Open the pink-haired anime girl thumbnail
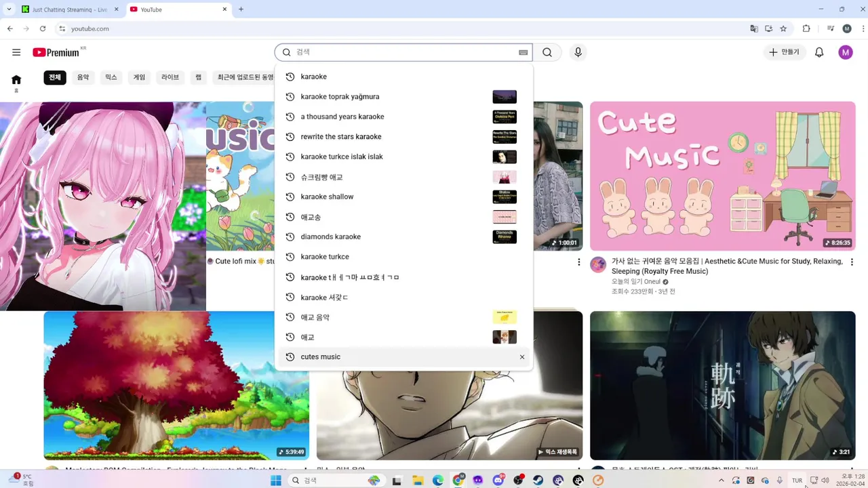Viewport: 868px width, 488px height. [x=103, y=206]
